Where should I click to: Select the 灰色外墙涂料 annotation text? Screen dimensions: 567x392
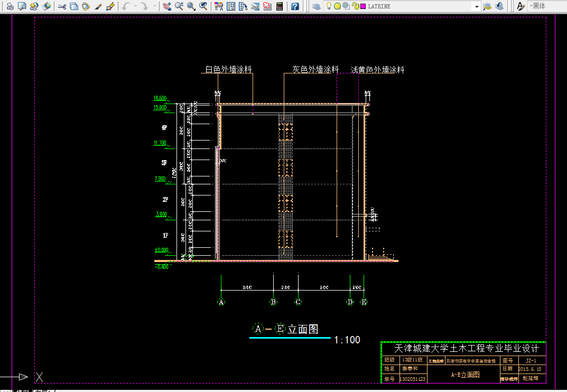pos(315,69)
